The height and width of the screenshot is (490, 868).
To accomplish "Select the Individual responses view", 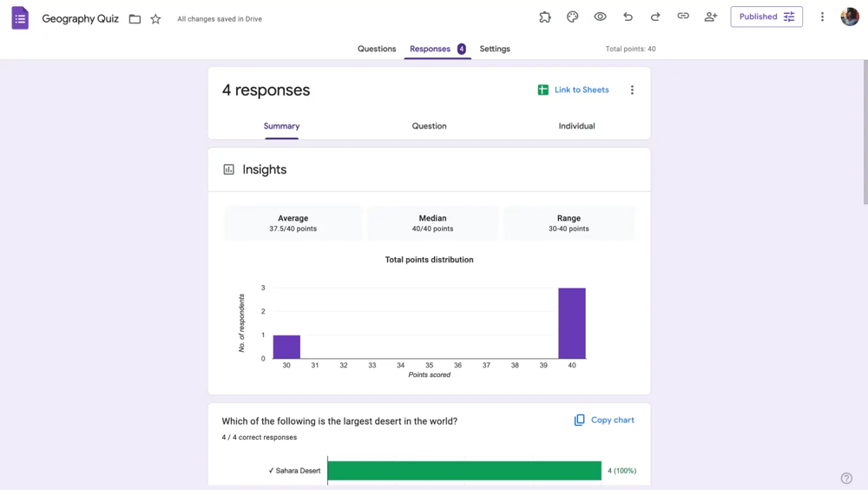I will coord(576,126).
